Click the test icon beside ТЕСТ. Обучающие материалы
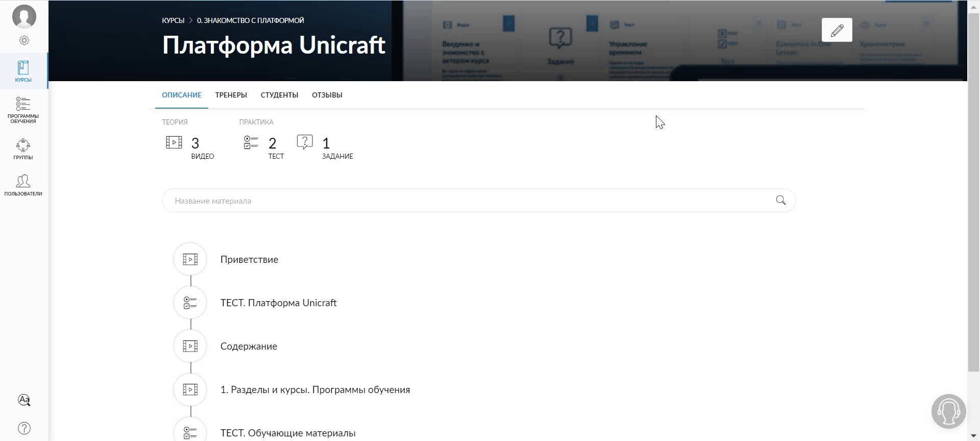 [190, 430]
